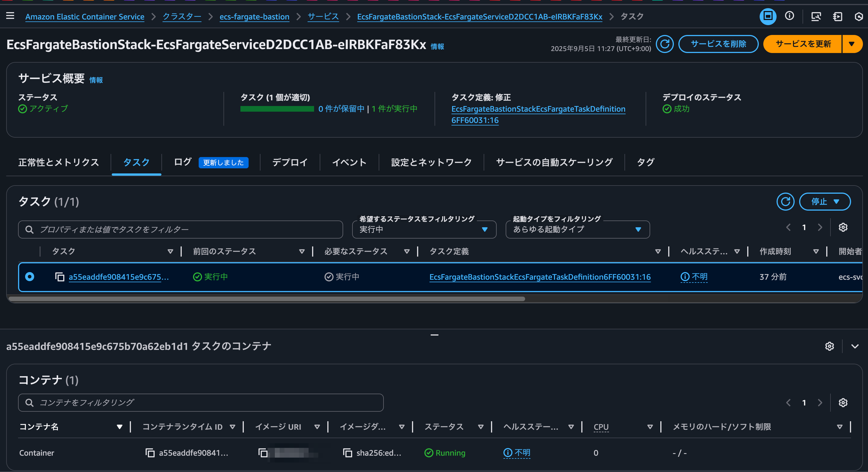The height and width of the screenshot is (472, 868).
Task: Focus the task filter search field
Action: [180, 229]
